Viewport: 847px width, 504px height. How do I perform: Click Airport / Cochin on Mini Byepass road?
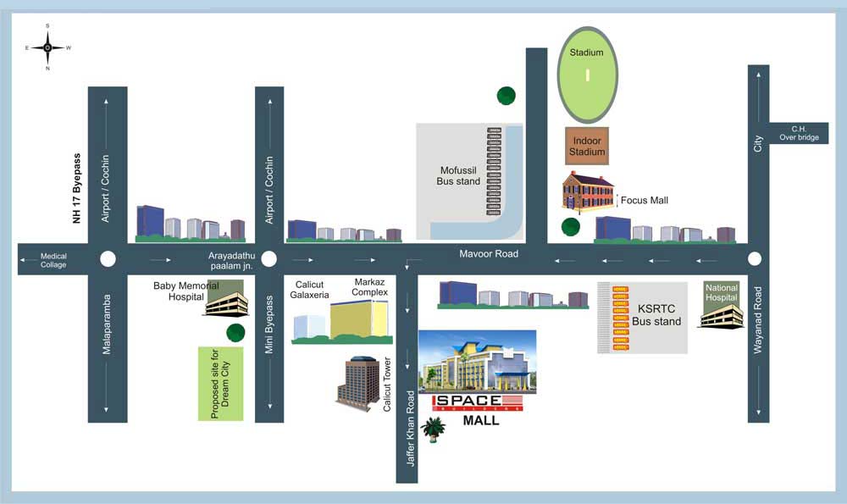pos(269,190)
